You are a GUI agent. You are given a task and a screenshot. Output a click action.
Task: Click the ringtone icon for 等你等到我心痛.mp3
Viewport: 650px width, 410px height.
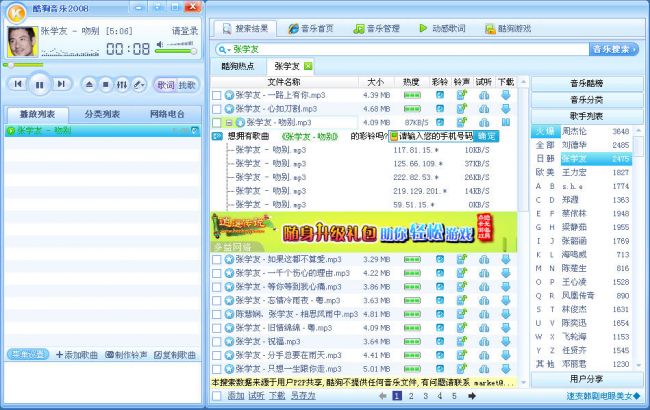click(461, 287)
